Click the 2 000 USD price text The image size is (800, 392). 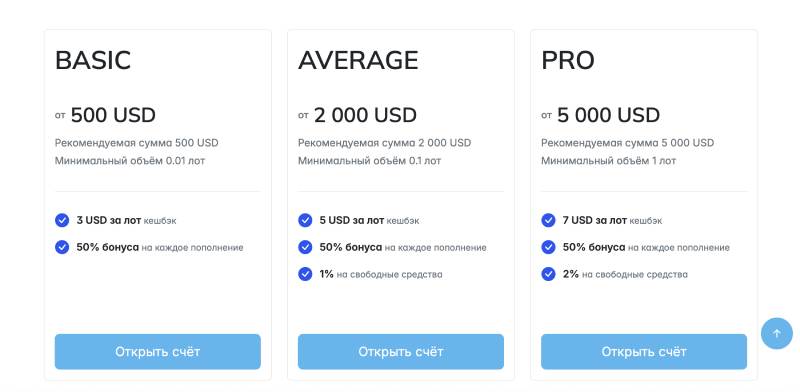pos(365,115)
